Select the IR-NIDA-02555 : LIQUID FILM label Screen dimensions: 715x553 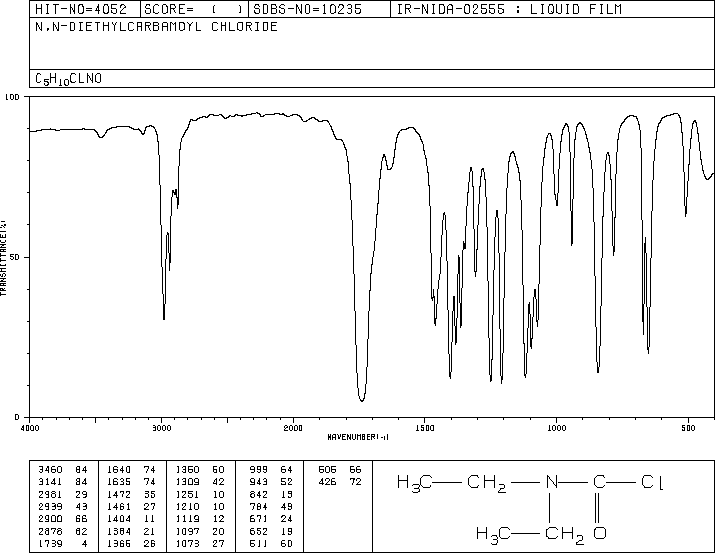point(509,9)
